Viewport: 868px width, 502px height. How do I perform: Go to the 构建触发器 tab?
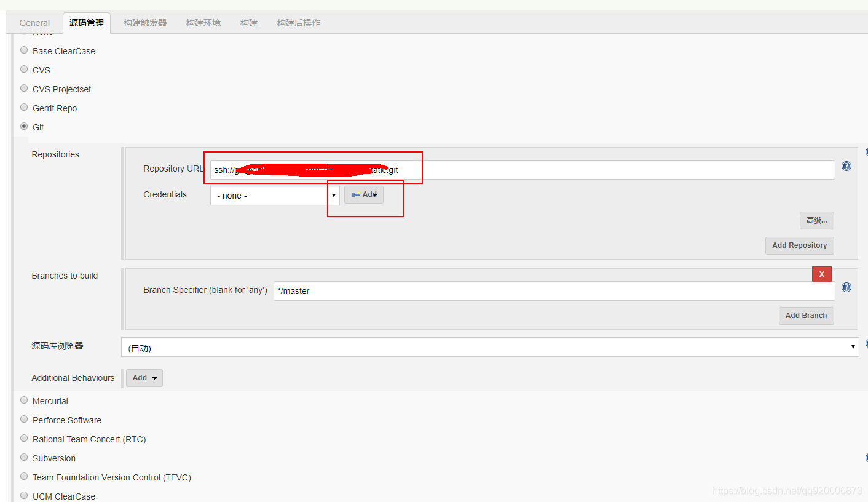(145, 23)
